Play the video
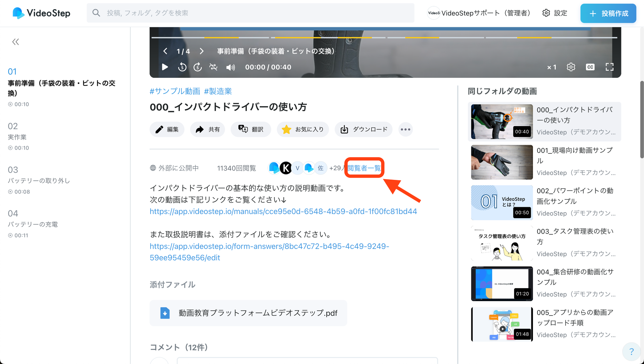Image resolution: width=644 pixels, height=364 pixels. 165,67
